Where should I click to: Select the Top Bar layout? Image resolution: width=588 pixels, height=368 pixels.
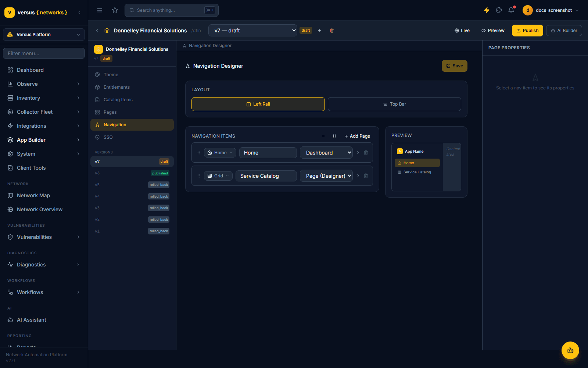[394, 104]
